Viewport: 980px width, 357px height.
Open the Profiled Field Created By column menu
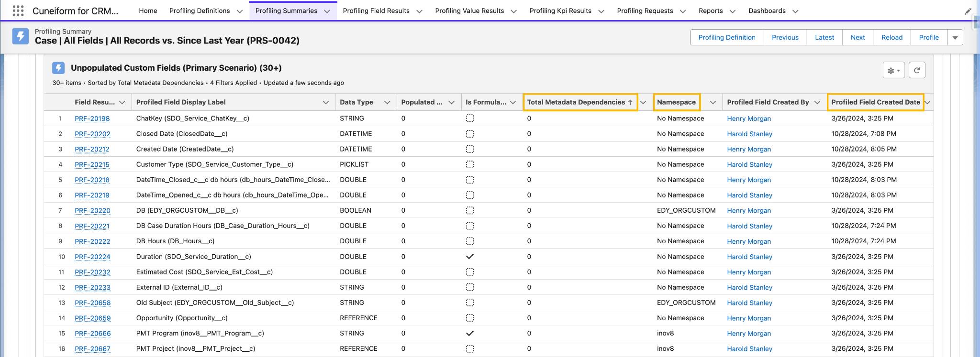(817, 102)
